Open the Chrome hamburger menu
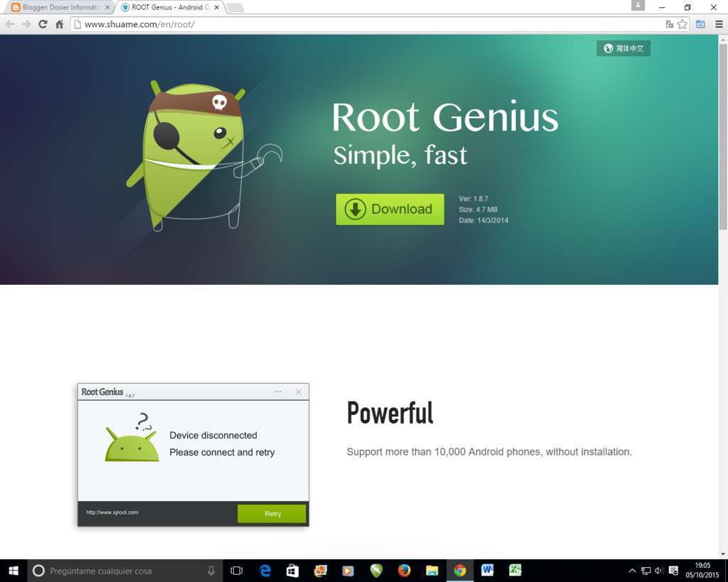 [719, 24]
